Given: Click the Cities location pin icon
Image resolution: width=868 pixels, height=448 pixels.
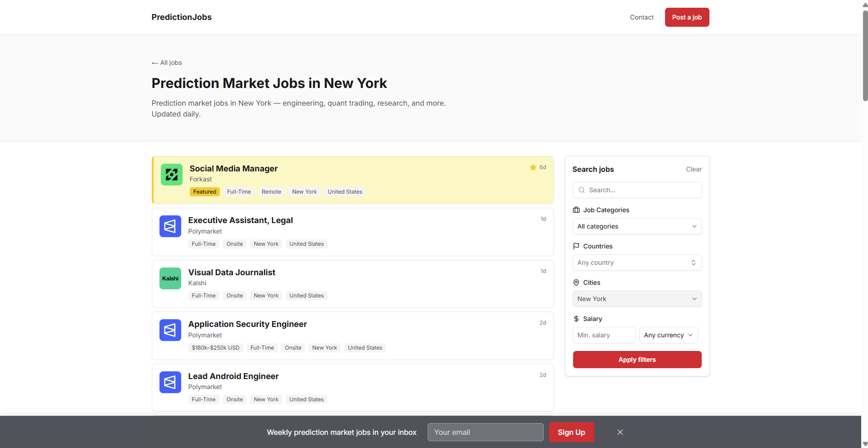Looking at the screenshot, I should (x=576, y=282).
